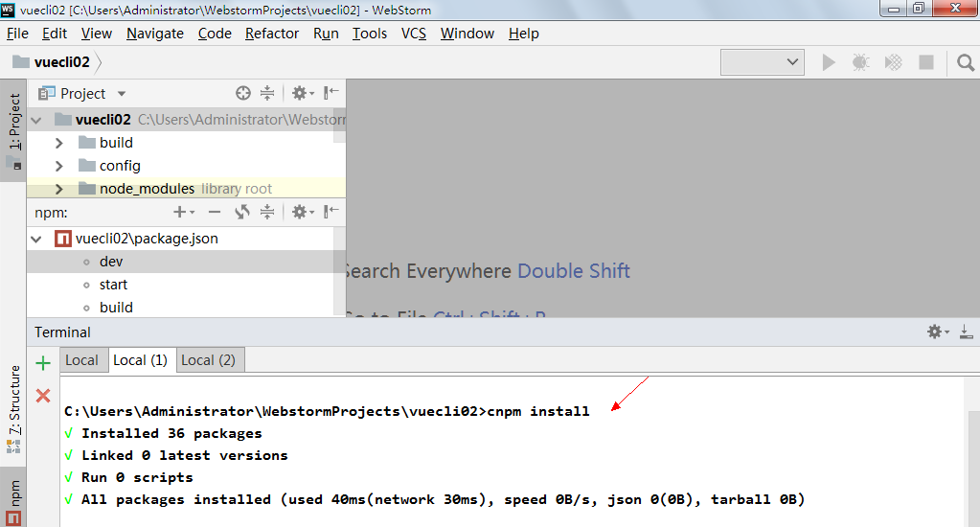This screenshot has width=980, height=527.
Task: Remove npm entry with minus icon
Action: (215, 213)
